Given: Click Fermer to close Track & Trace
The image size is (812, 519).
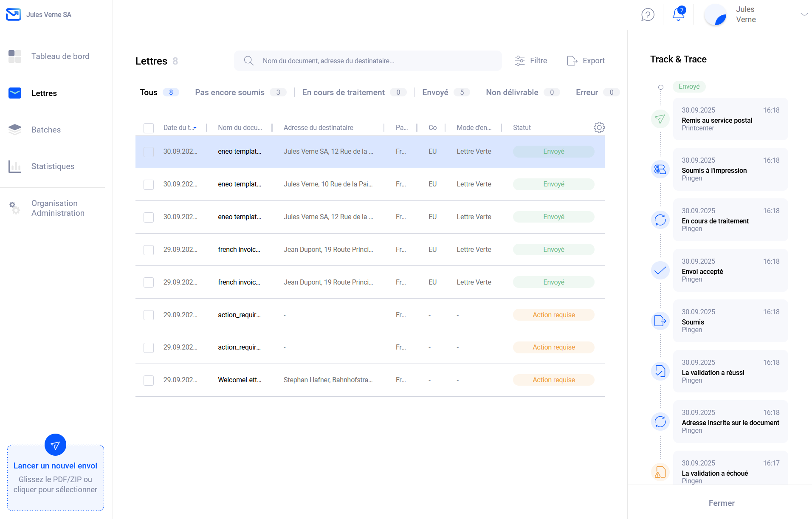Looking at the screenshot, I should tap(721, 503).
